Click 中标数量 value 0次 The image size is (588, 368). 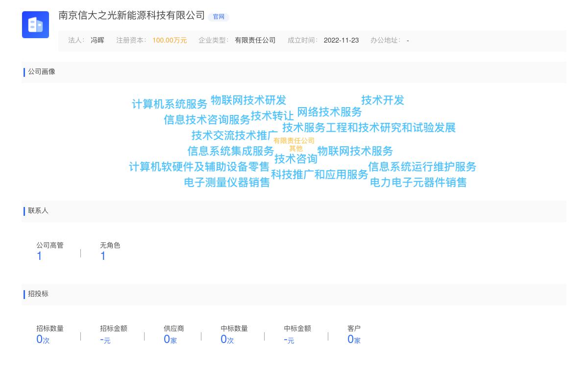point(227,340)
